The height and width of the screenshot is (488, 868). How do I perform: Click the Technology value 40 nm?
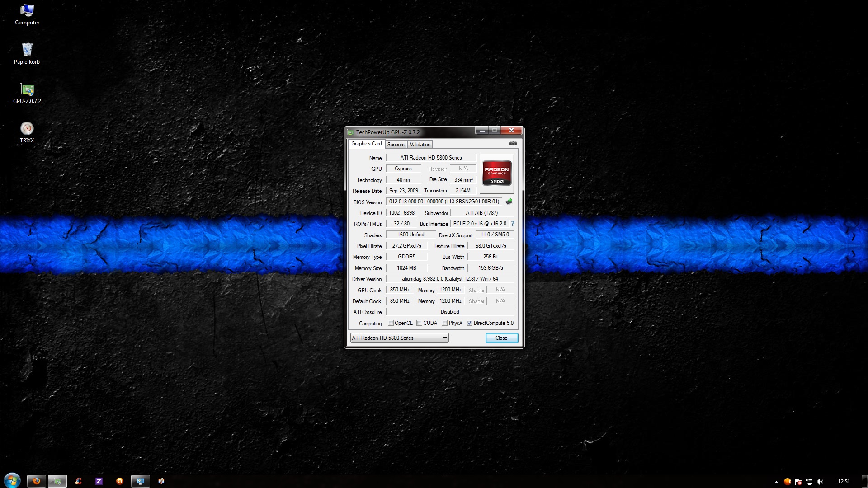click(x=403, y=180)
